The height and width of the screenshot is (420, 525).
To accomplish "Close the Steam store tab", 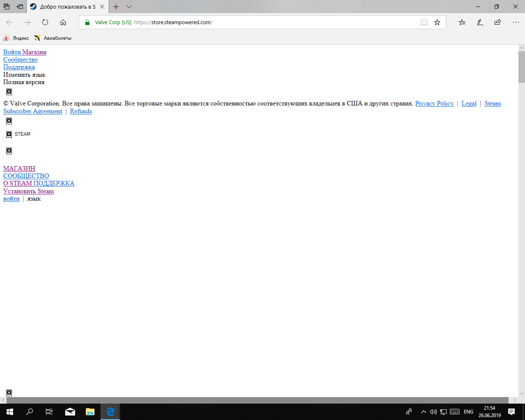I will pos(102,7).
